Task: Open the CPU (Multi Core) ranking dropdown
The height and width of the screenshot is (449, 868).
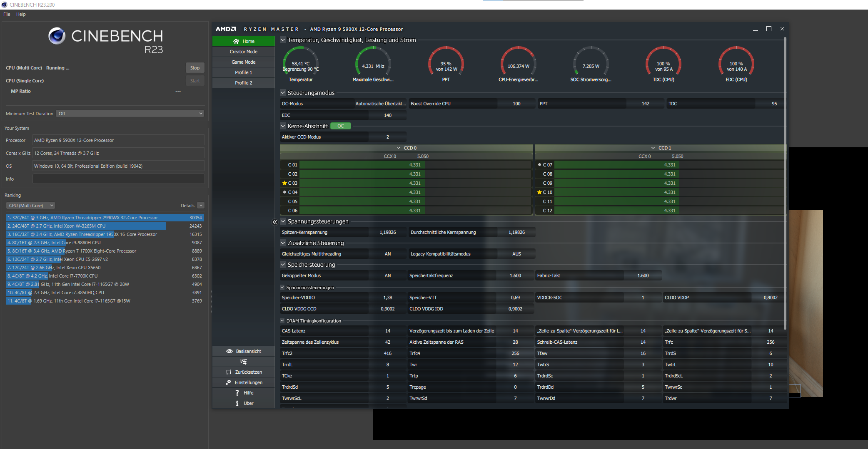Action: pos(31,206)
